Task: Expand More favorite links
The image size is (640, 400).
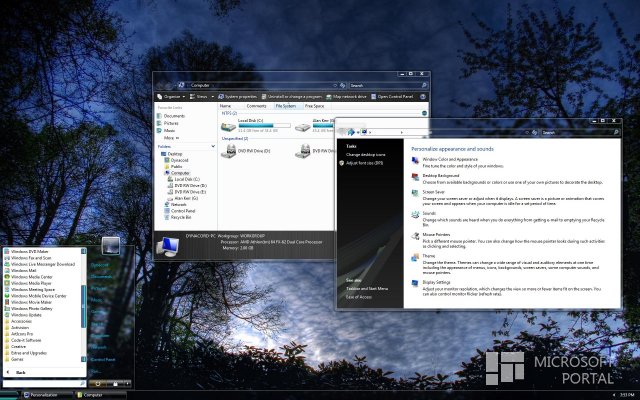Action: click(171, 138)
